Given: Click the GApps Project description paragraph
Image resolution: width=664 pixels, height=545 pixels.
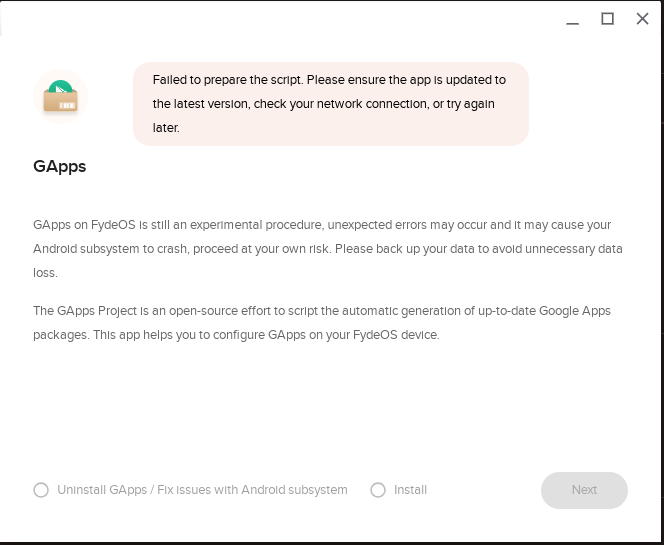Looking at the screenshot, I should pyautogui.click(x=322, y=323).
